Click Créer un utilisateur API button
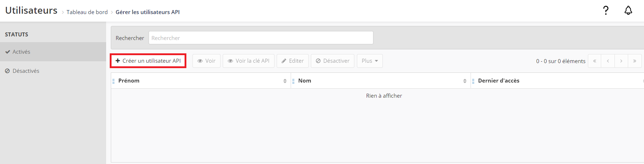644x164 pixels. (x=148, y=61)
